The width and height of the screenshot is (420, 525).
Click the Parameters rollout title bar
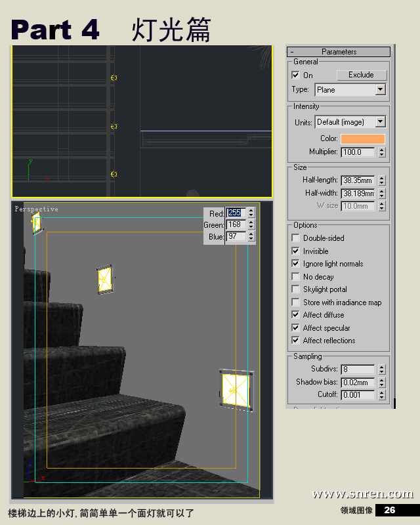339,52
